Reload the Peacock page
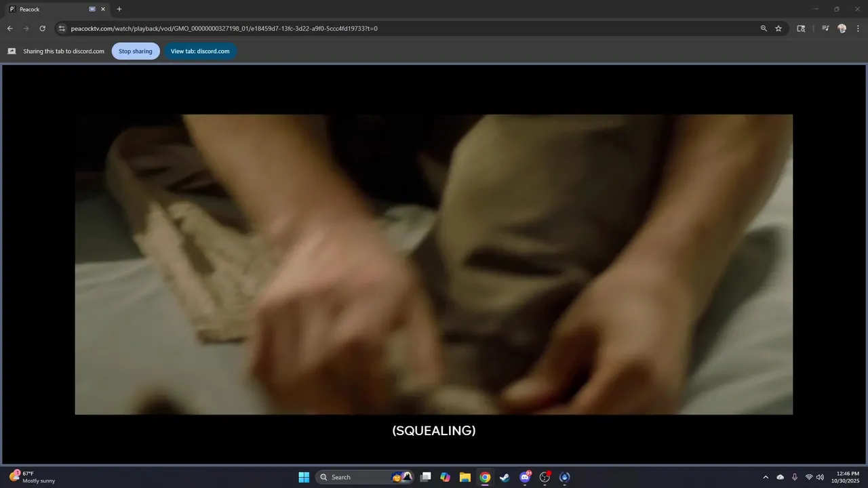Viewport: 868px width, 488px height. 42,28
